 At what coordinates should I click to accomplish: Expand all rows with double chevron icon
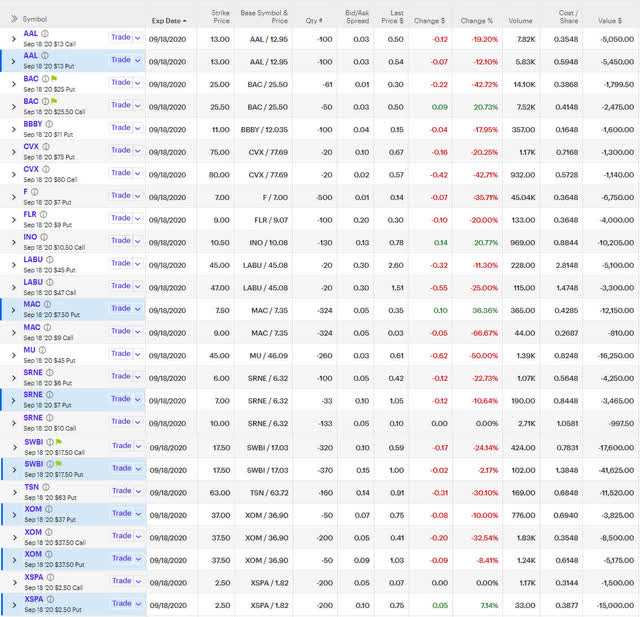14,19
